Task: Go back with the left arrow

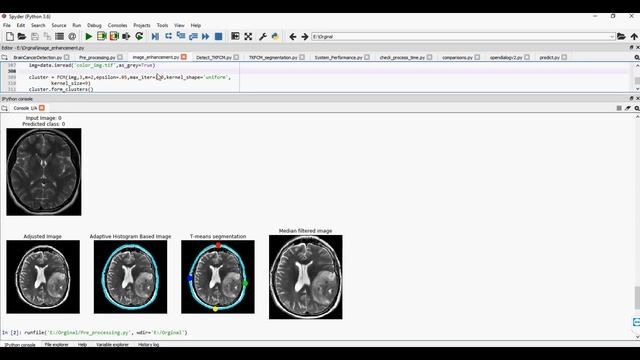Action: point(293,36)
